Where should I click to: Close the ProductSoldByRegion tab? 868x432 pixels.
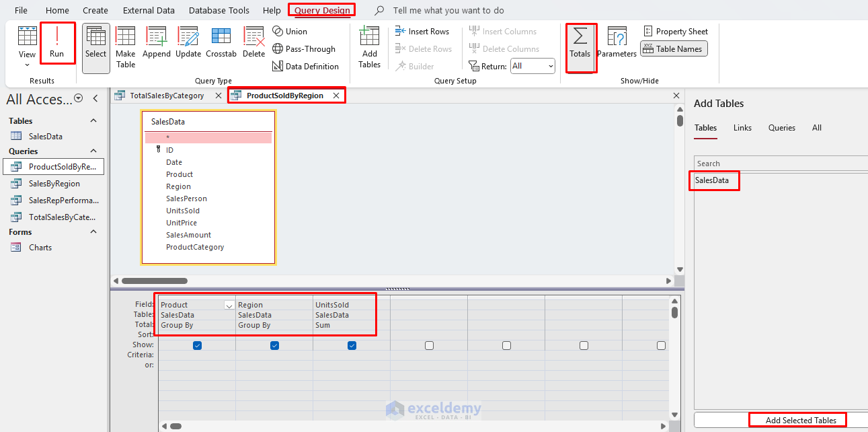point(336,96)
